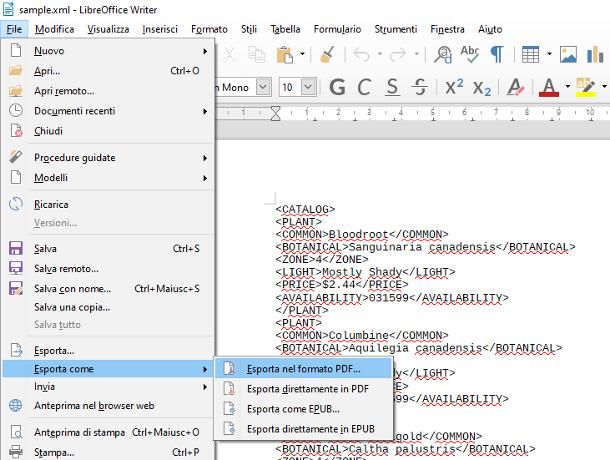Open the redo history dropdown arrow
This screenshot has height=460, width=610.
click(x=416, y=54)
